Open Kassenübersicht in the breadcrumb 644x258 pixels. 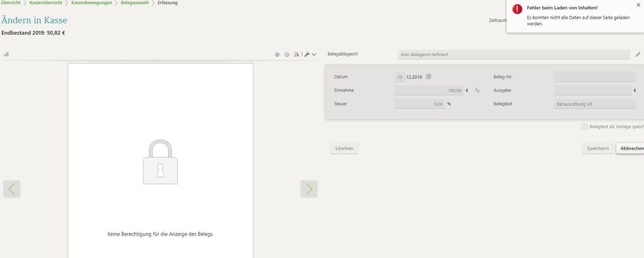click(46, 3)
